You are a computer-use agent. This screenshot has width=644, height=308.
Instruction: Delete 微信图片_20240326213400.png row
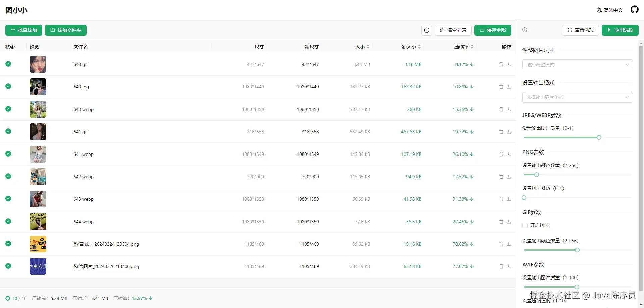tap(501, 266)
